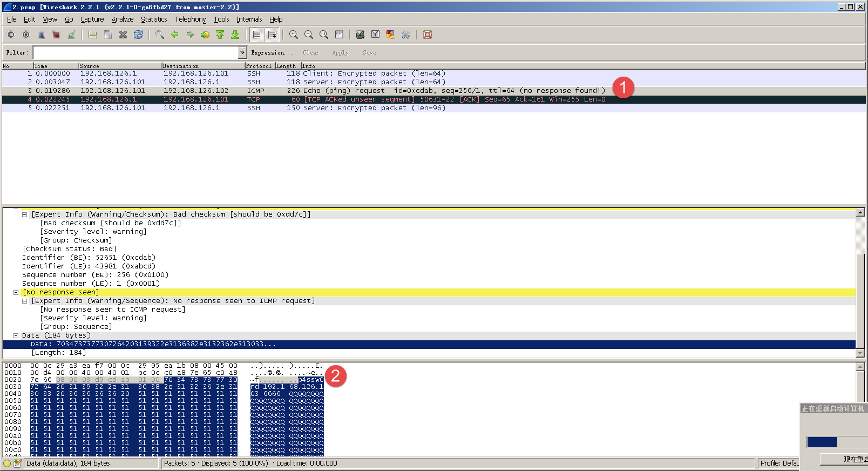Jump to the first packet
The width and height of the screenshot is (868, 471).
click(x=220, y=35)
